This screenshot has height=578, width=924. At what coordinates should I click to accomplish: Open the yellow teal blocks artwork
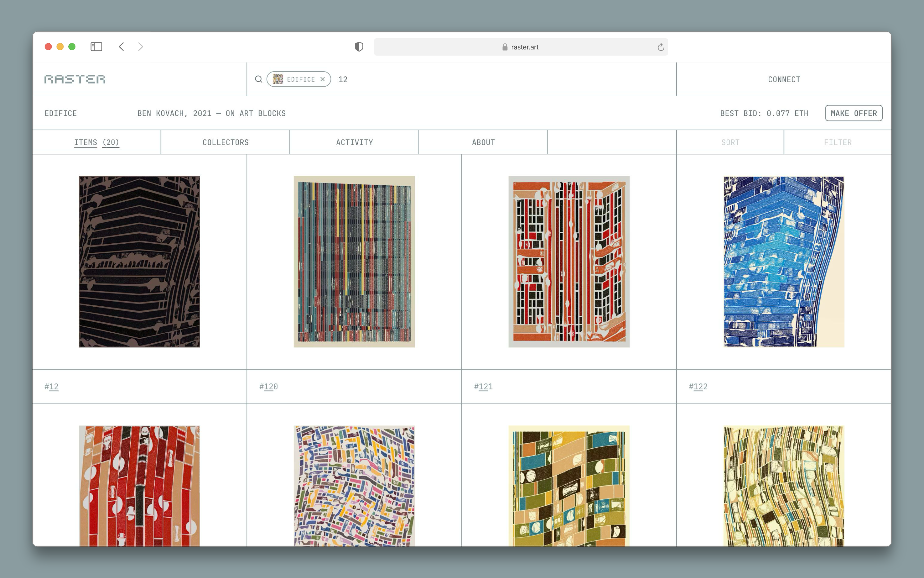tap(569, 486)
